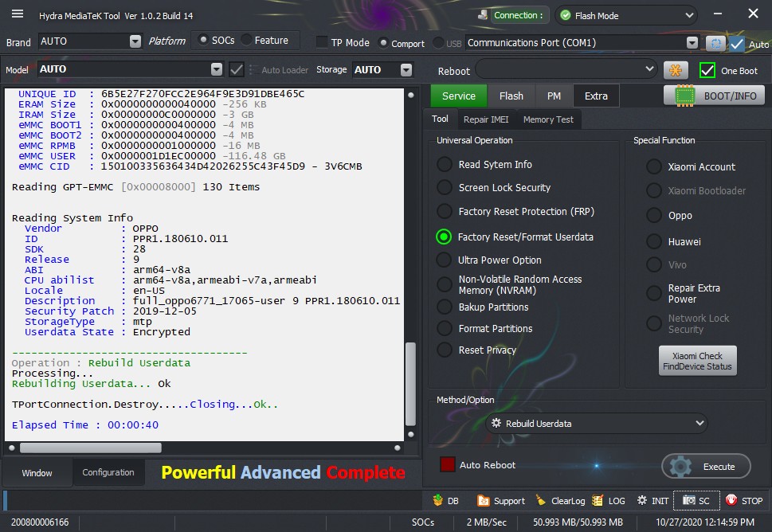Click the log vertical scrollbar thumb
Viewport: 772px width, 532px height.
pyautogui.click(x=410, y=384)
